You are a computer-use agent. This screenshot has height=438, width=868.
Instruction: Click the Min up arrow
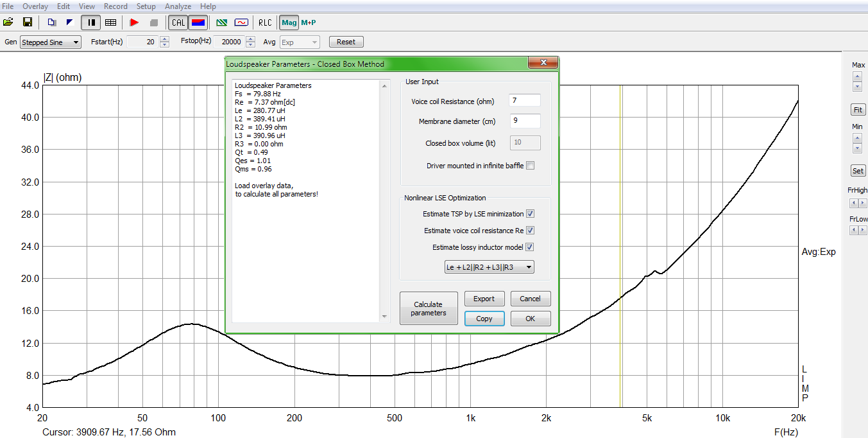click(x=858, y=137)
